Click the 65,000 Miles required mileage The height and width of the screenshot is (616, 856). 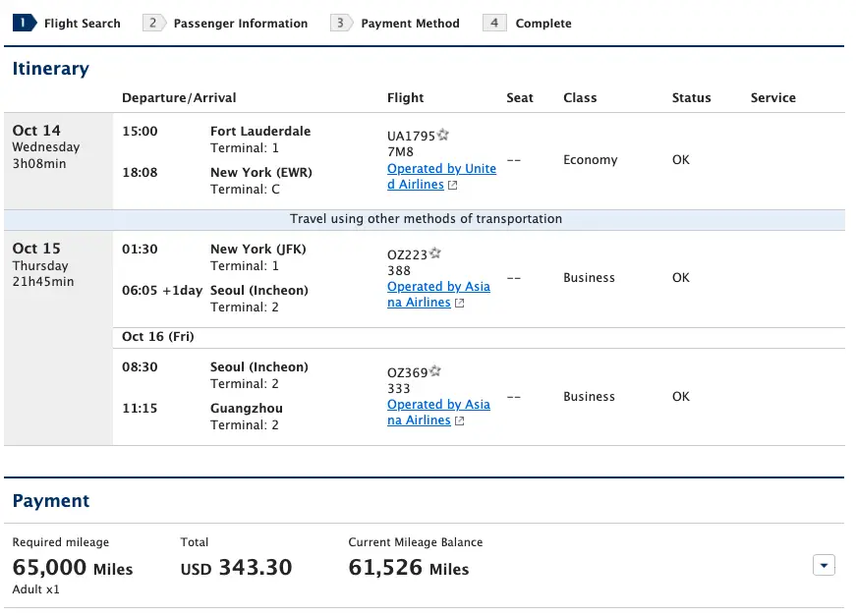72,568
